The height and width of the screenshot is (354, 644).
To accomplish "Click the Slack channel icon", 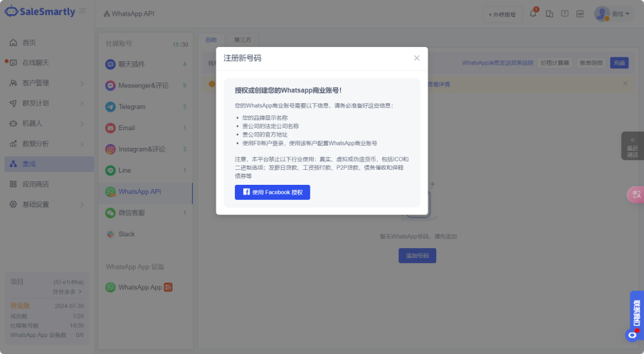I will pos(110,234).
